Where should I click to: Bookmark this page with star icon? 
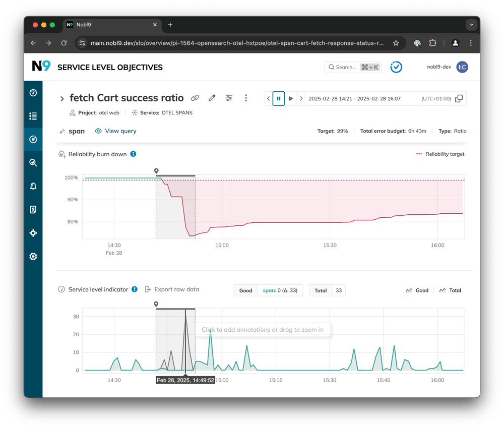point(396,43)
